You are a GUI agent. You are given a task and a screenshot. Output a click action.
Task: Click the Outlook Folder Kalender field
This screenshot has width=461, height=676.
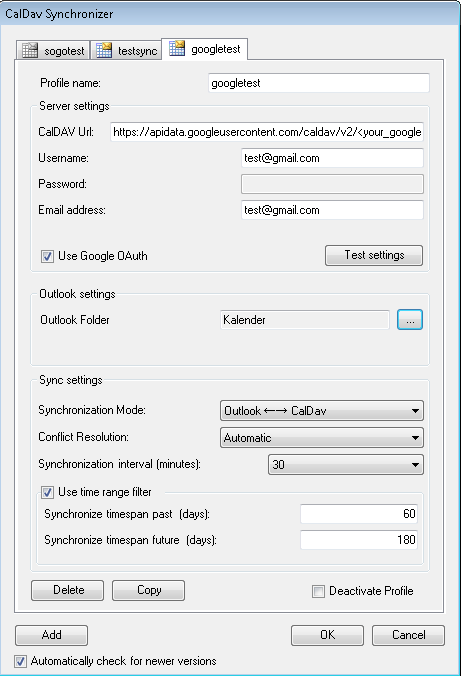pyautogui.click(x=304, y=320)
